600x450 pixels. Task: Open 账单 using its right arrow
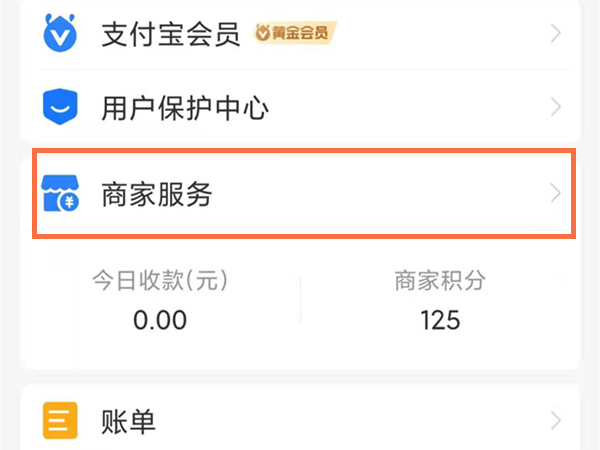(x=557, y=421)
